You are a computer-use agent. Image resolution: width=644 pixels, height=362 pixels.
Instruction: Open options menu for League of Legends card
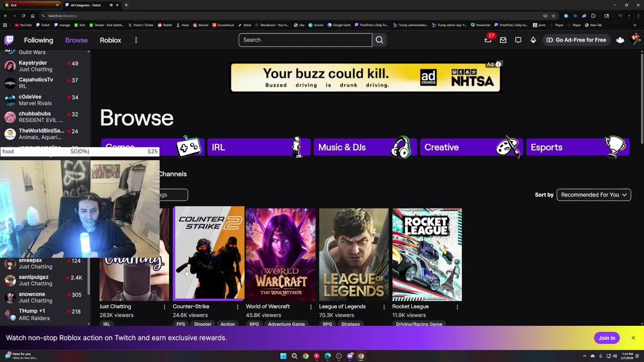pyautogui.click(x=384, y=307)
